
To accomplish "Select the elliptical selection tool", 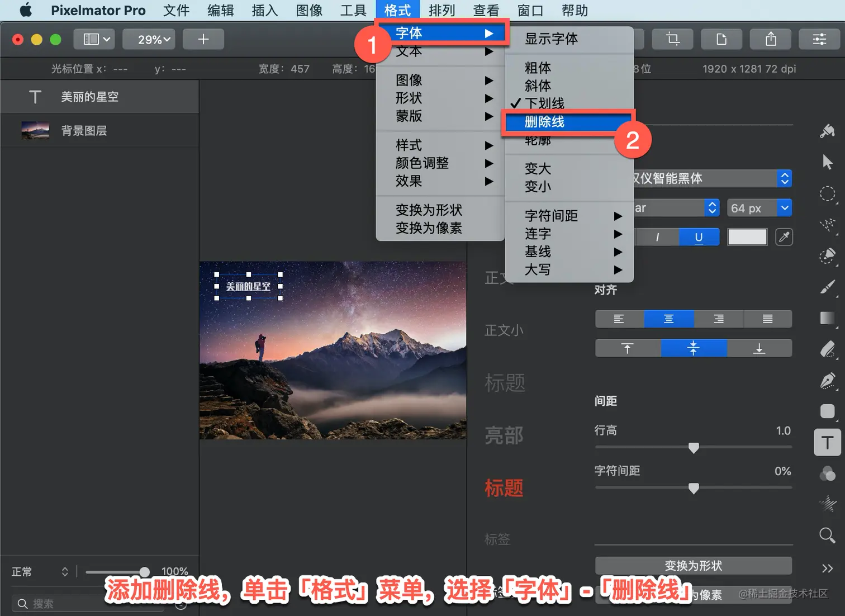I will [827, 194].
